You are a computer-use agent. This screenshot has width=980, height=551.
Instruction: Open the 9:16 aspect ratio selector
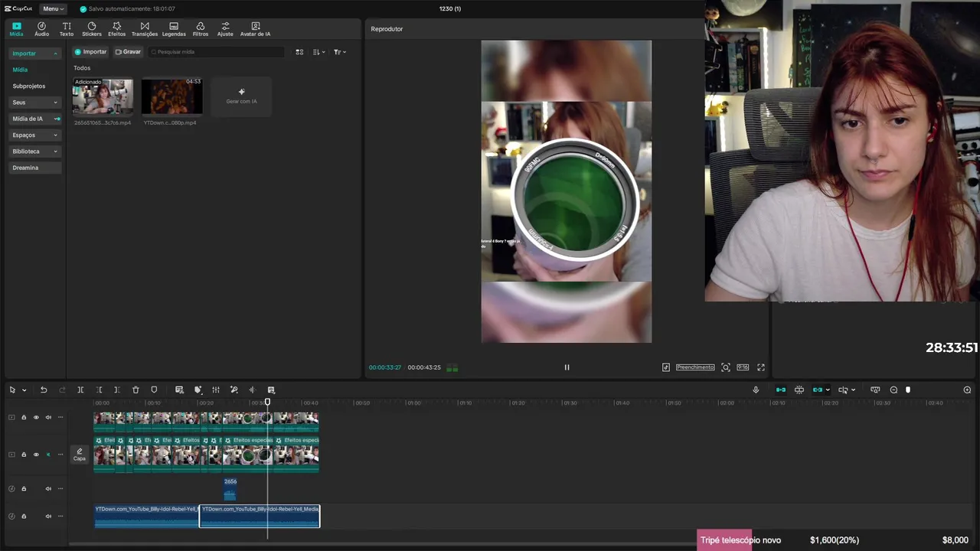tap(743, 367)
